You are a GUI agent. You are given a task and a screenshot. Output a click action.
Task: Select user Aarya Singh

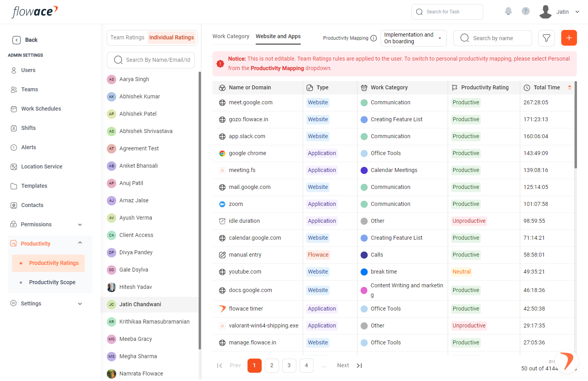[x=150, y=79]
